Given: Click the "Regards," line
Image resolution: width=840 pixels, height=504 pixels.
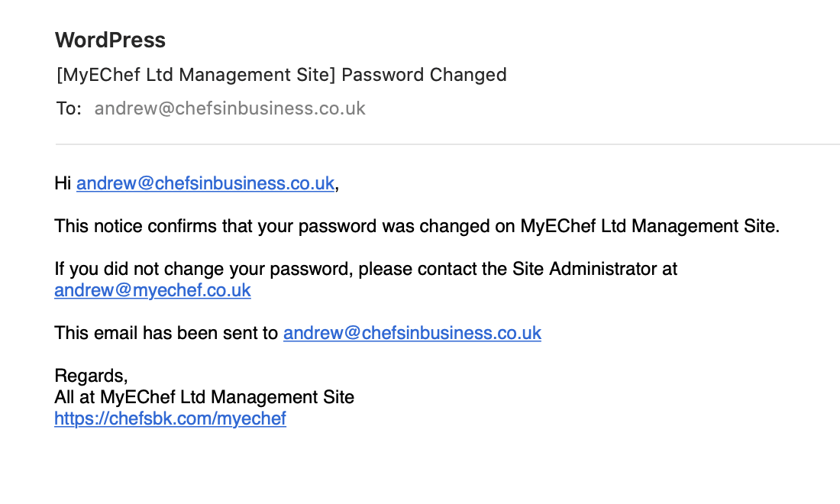Looking at the screenshot, I should tap(91, 376).
